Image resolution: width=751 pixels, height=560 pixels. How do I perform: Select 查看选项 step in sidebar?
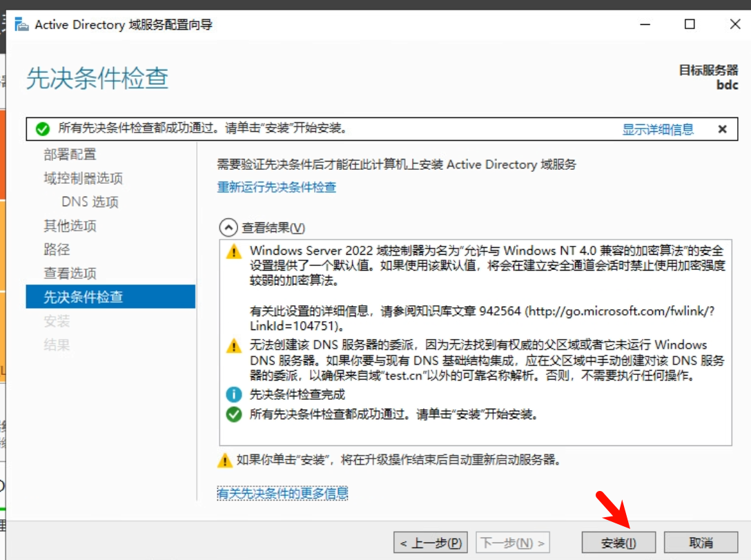(x=70, y=273)
